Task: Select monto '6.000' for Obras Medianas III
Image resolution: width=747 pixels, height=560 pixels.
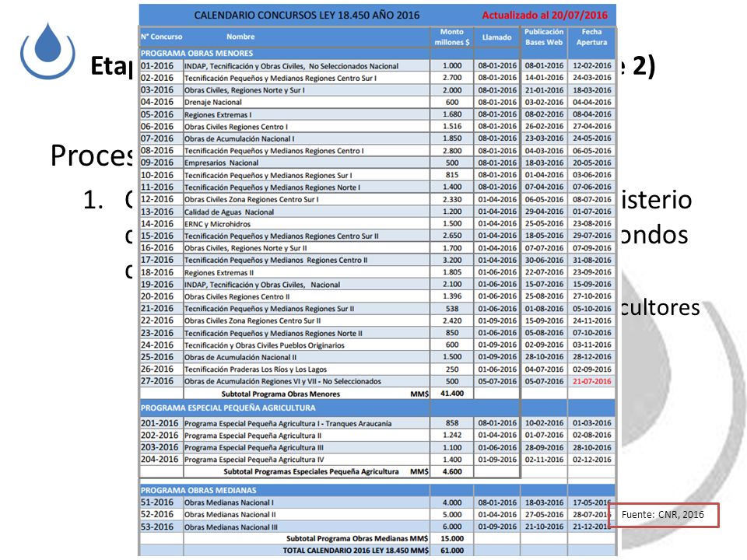Action: 451,527
